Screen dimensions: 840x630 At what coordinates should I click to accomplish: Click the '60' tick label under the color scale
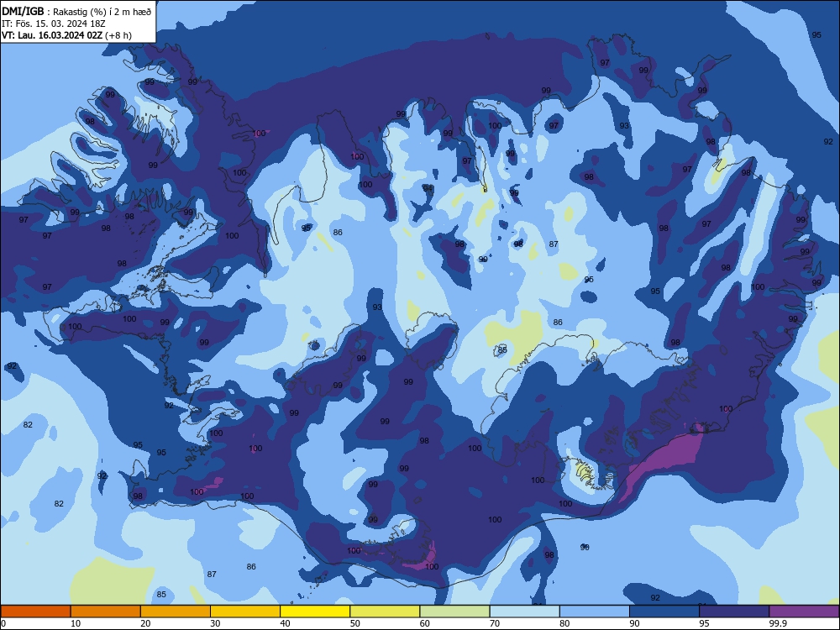[425, 623]
